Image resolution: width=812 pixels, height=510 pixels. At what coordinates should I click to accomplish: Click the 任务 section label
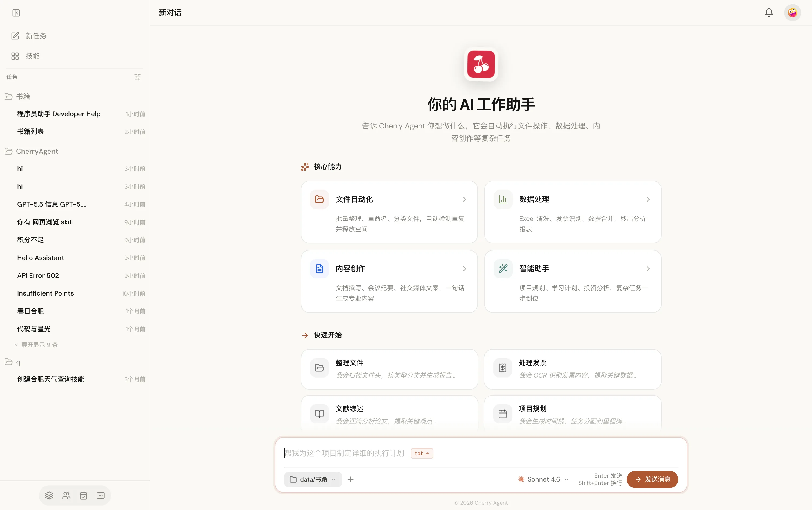12,77
